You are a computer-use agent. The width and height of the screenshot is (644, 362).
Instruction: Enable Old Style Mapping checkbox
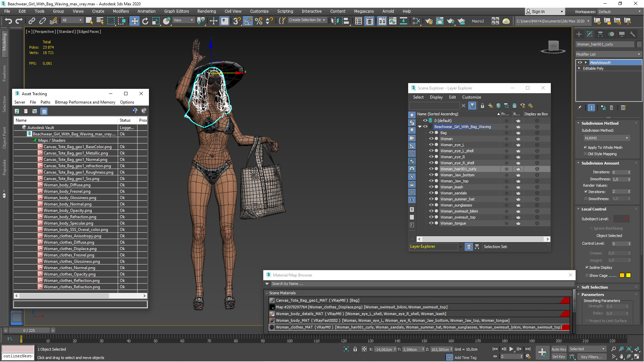[585, 154]
